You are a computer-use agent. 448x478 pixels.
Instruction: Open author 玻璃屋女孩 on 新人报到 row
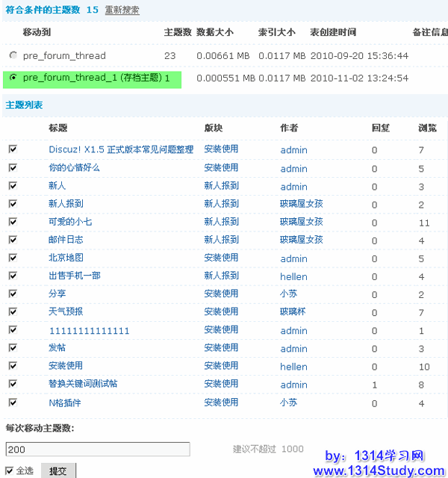coord(302,204)
